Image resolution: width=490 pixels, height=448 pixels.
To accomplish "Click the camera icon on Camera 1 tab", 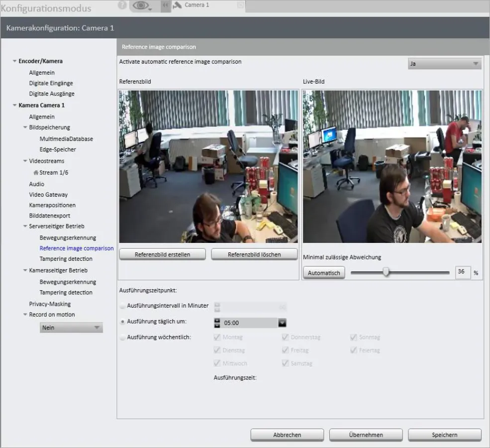I will [x=177, y=5].
